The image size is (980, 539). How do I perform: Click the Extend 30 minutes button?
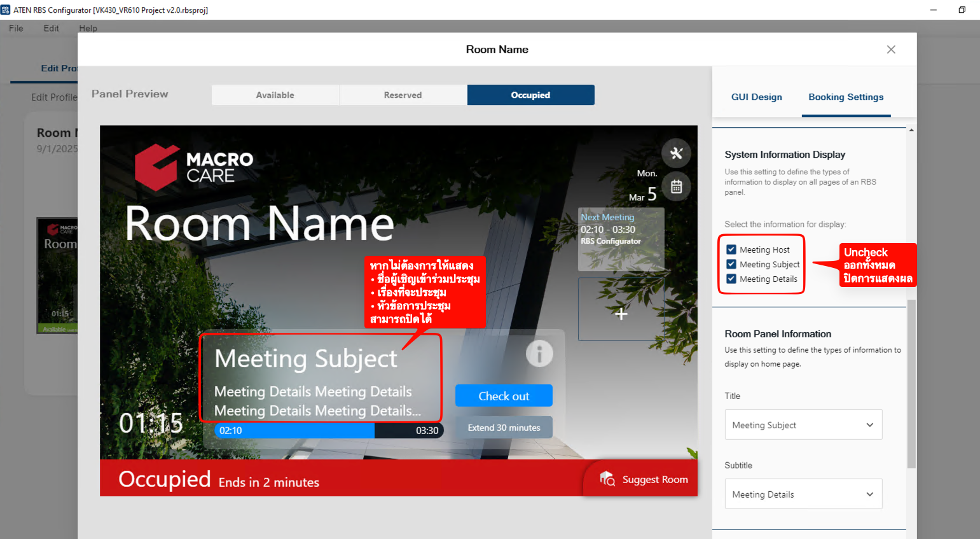click(504, 428)
